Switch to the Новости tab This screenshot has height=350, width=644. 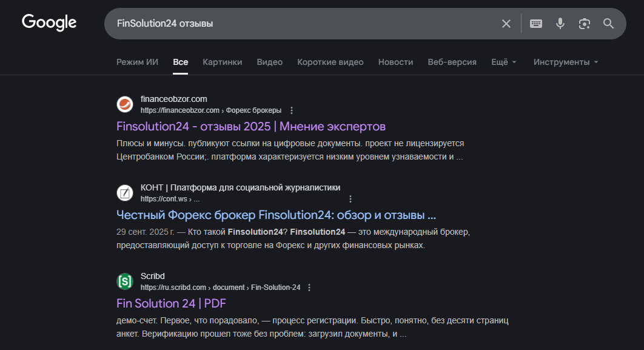[395, 61]
